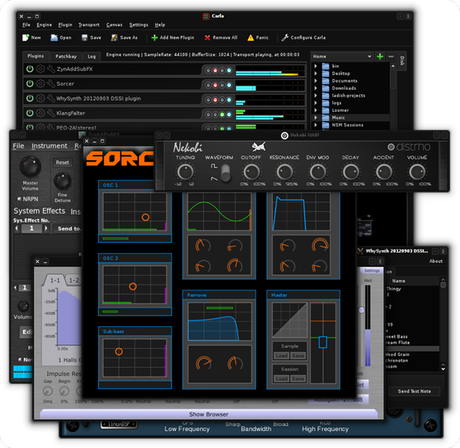Expand the Downloads folder in file tree
460x448 pixels.
[x=315, y=88]
